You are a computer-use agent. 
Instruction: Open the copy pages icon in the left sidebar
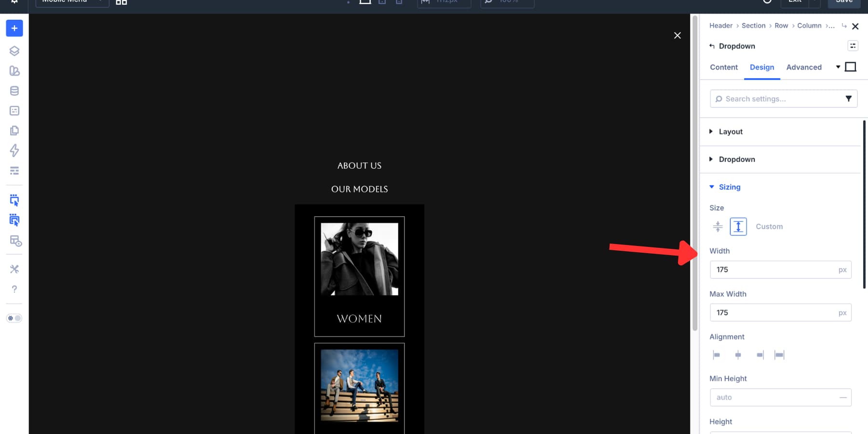click(x=14, y=131)
